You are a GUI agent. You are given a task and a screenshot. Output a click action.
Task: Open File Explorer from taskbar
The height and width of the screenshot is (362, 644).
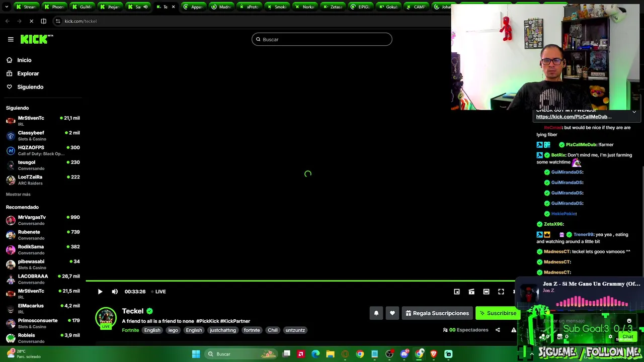(330, 354)
